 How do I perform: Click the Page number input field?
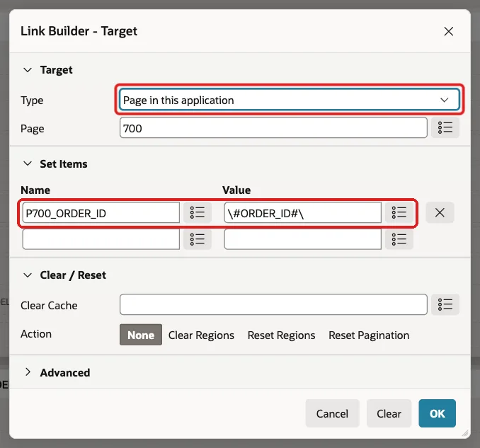click(x=273, y=128)
